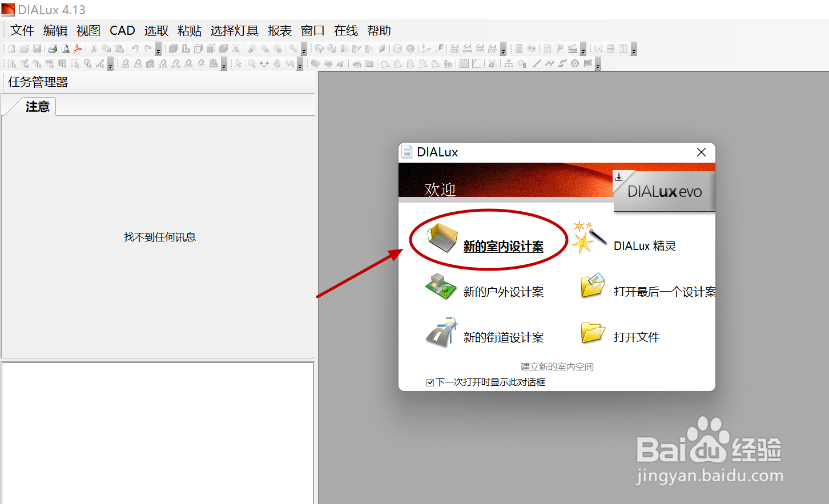Open the CAD menu
Viewport: 829px width, 504px height.
click(122, 30)
